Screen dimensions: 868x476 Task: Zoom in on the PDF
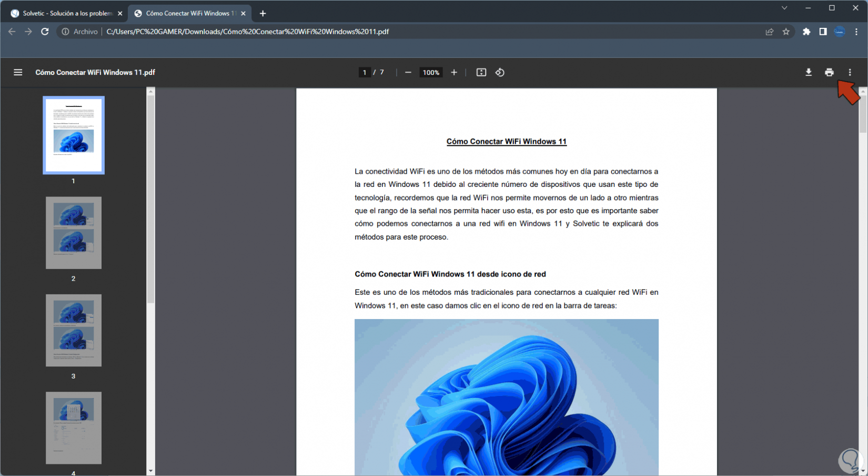[x=454, y=73]
